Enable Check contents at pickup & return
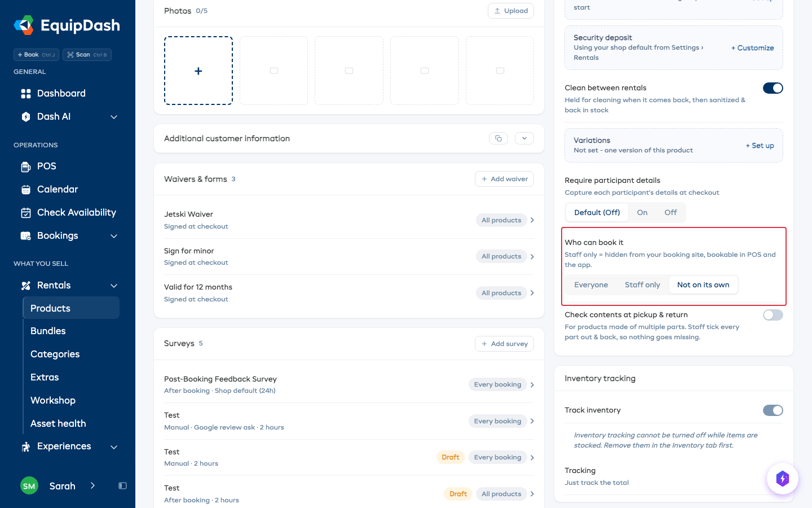812x508 pixels. (773, 315)
